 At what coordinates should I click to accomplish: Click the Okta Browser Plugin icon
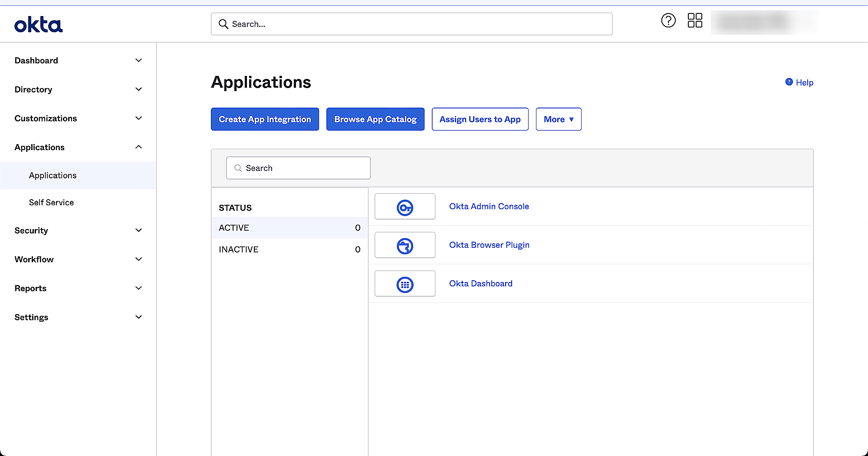pos(405,246)
